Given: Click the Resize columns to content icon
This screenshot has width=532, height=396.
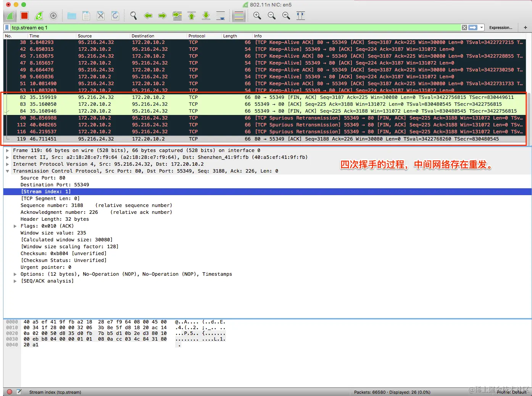Looking at the screenshot, I should coord(301,16).
